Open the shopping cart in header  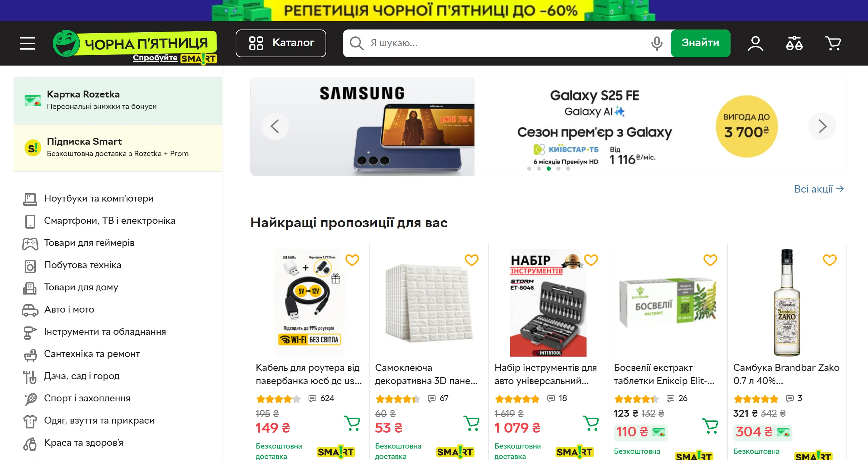click(833, 43)
